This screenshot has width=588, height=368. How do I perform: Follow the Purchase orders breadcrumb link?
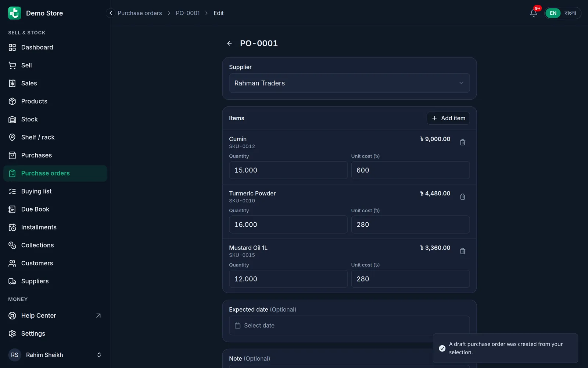coord(140,13)
